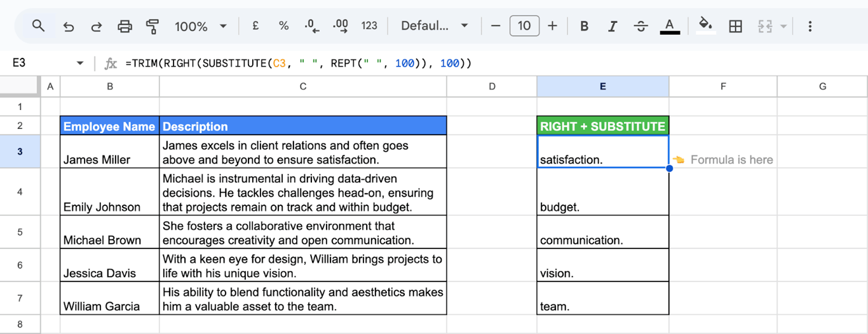Viewport: 868px width, 334px height.
Task: Select description starting She fosters a collaborative
Action: pyautogui.click(x=303, y=232)
